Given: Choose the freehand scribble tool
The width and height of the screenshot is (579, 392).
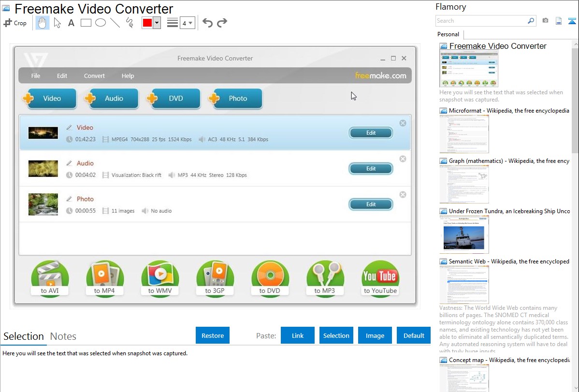Looking at the screenshot, I should coord(130,23).
